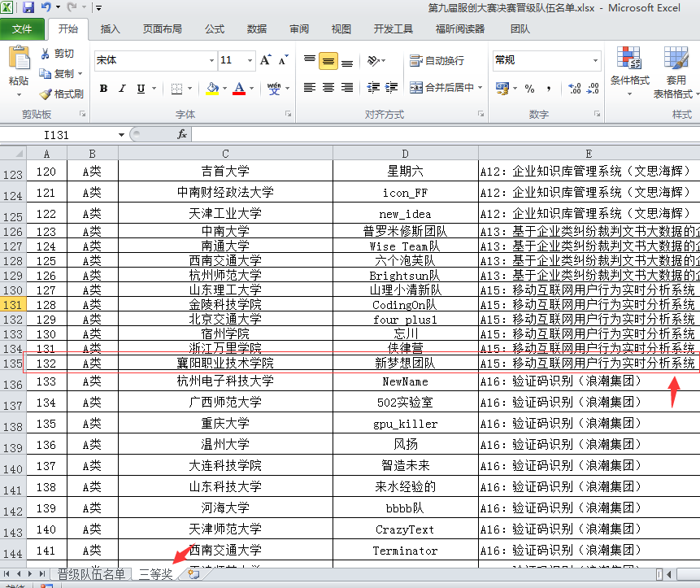The width and height of the screenshot is (700, 588).
Task: Click the insert new worksheet icon
Action: [193, 573]
